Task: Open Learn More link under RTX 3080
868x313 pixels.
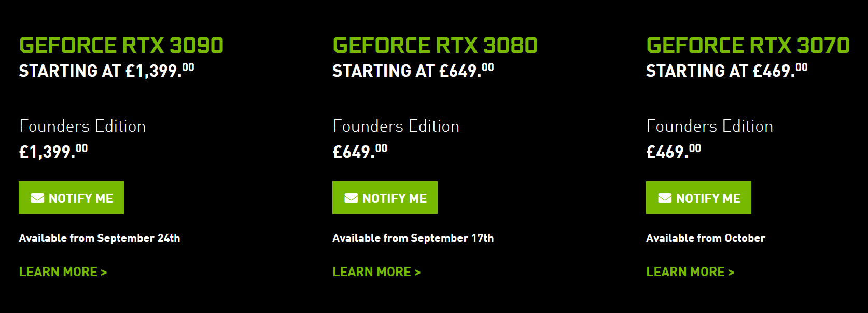Action: coord(376,272)
